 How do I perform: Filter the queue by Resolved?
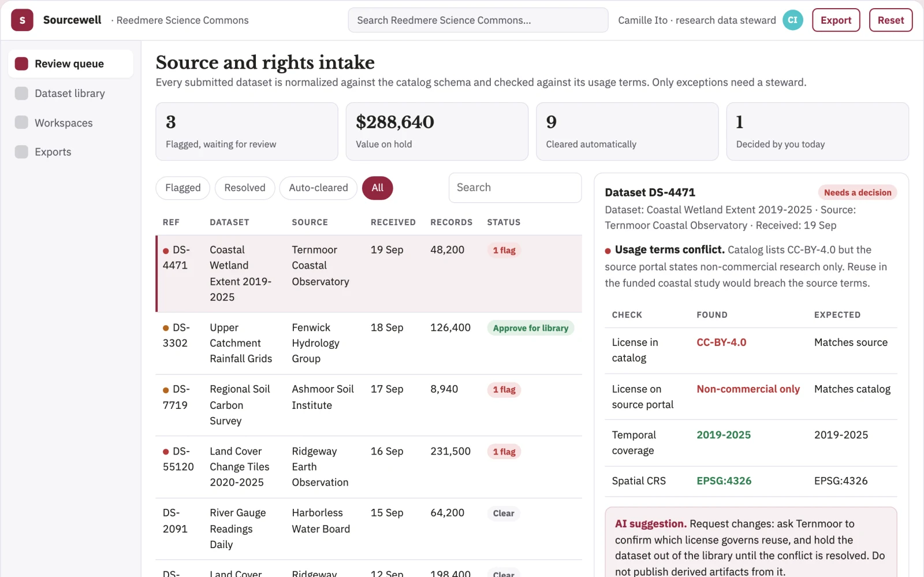[x=245, y=188]
